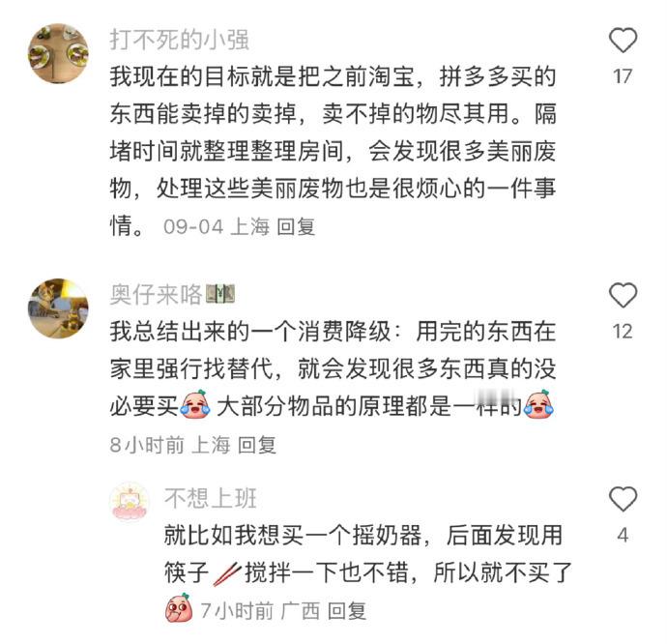Like the comment by 打不死的小强
Screen dimensions: 667x644
click(623, 40)
